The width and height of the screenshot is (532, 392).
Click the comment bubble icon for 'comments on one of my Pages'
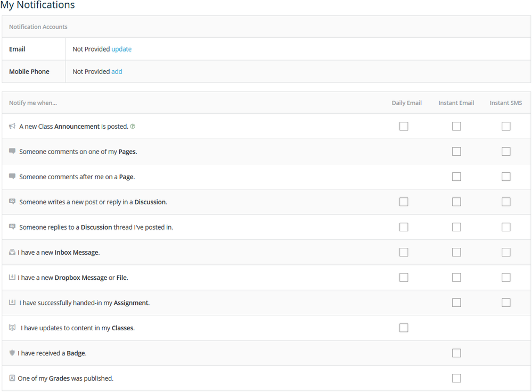tap(12, 151)
